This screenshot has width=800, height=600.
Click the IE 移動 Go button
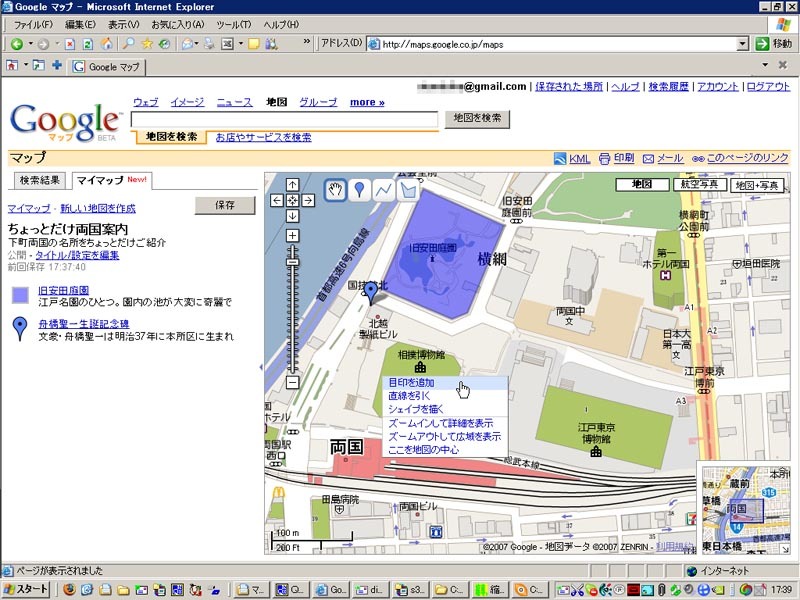(773, 44)
